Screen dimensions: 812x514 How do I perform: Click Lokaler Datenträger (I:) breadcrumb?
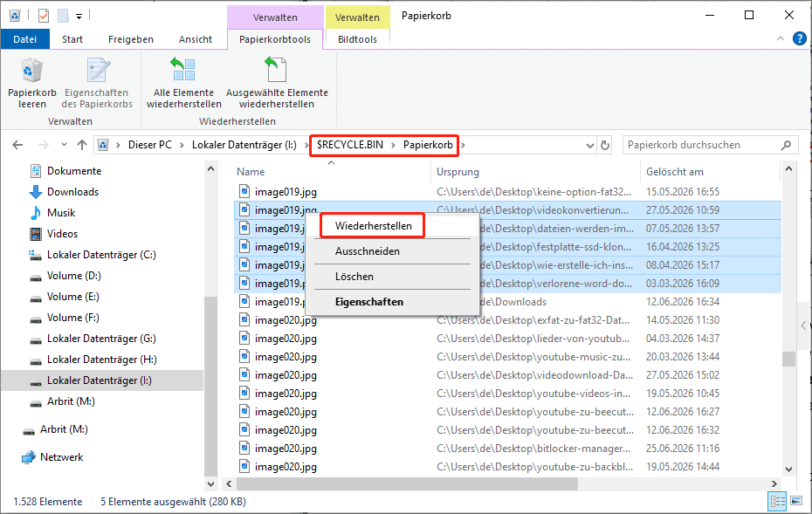244,145
